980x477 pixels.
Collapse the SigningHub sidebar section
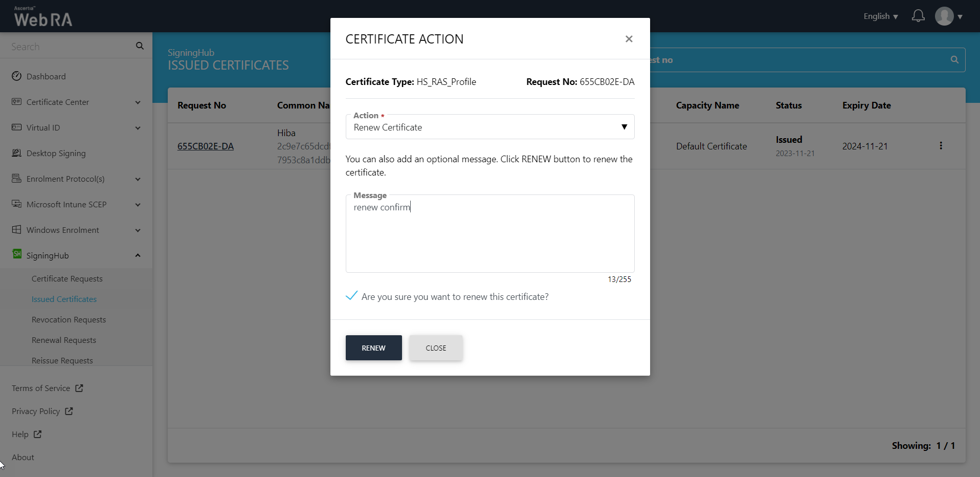(138, 255)
